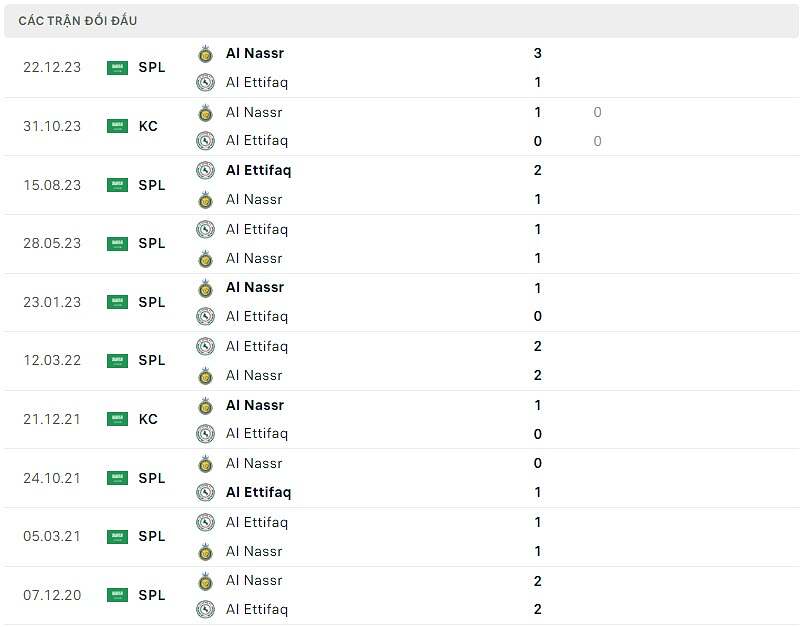Click the 12.03.22 match date

coord(52,361)
